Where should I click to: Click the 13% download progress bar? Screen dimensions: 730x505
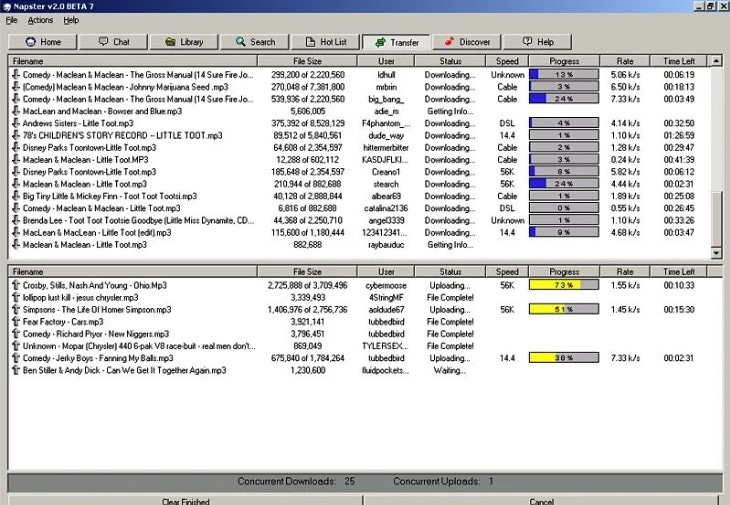(x=564, y=74)
